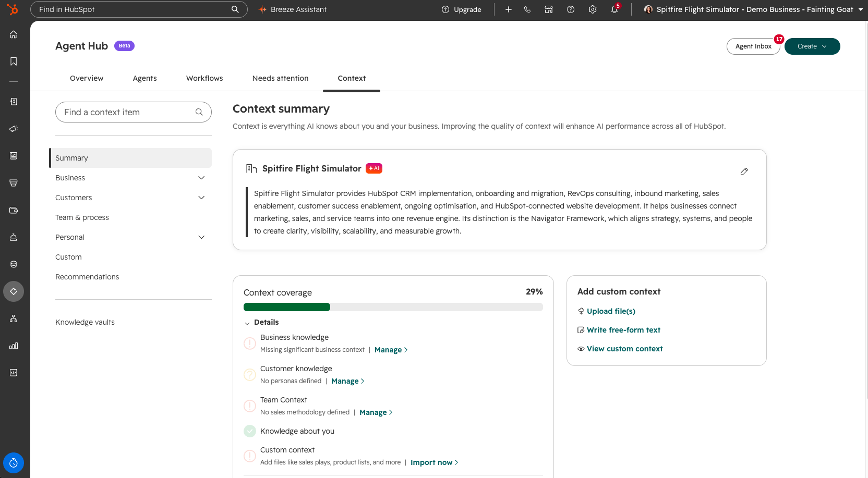Switch to the Workflows tab
868x478 pixels.
(204, 78)
